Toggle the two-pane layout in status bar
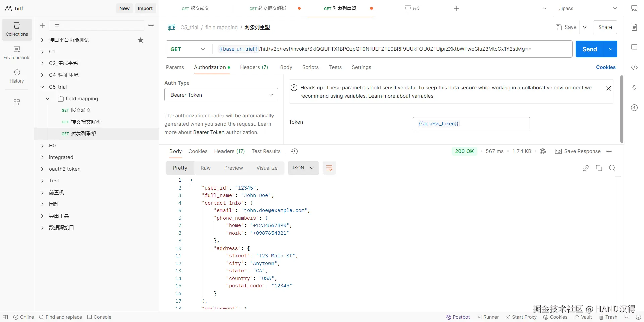644x322 pixels. (627, 317)
